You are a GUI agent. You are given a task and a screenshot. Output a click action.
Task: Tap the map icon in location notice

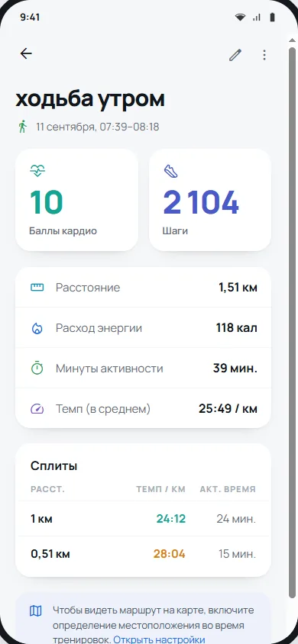[36, 611]
